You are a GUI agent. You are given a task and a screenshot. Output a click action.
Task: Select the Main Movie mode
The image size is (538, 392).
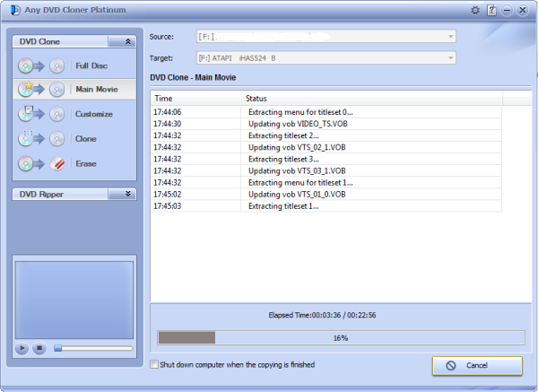[x=74, y=89]
